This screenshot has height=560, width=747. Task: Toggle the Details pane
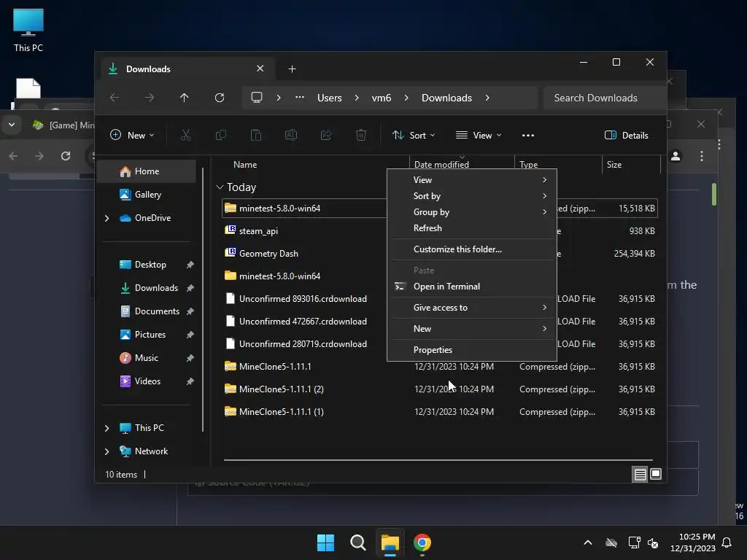626,135
